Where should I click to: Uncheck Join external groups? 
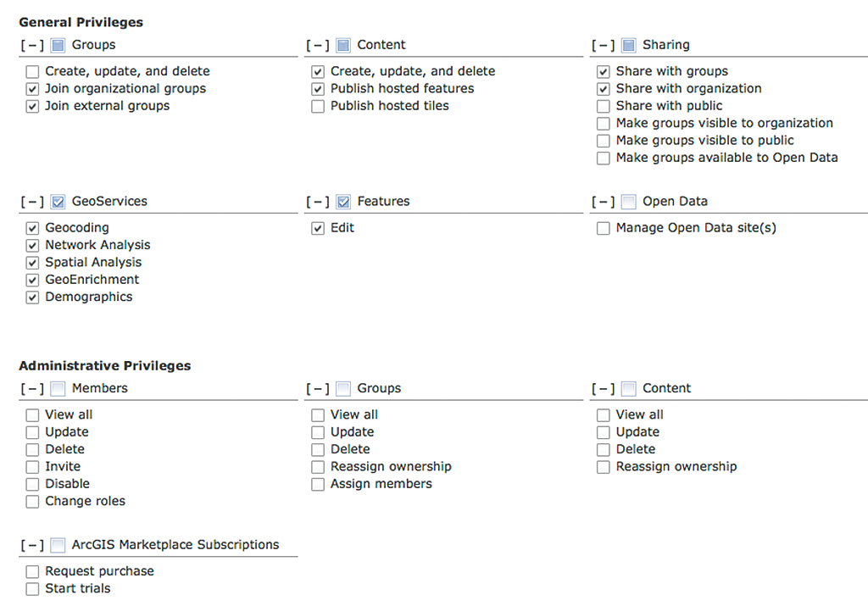pyautogui.click(x=32, y=107)
